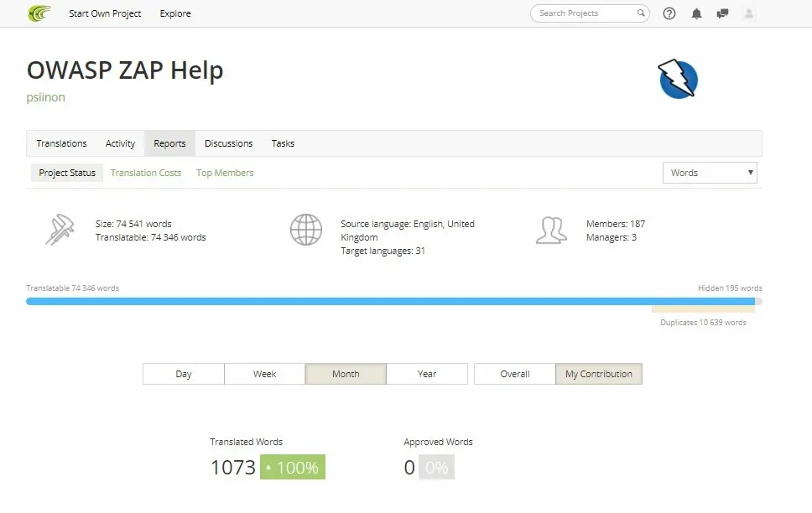Click the calipers project size icon
Image resolution: width=812 pixels, height=513 pixels.
coord(60,230)
